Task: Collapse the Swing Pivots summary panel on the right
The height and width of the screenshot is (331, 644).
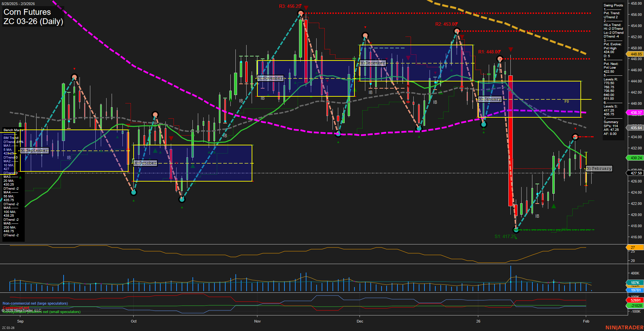Action: [x=613, y=5]
